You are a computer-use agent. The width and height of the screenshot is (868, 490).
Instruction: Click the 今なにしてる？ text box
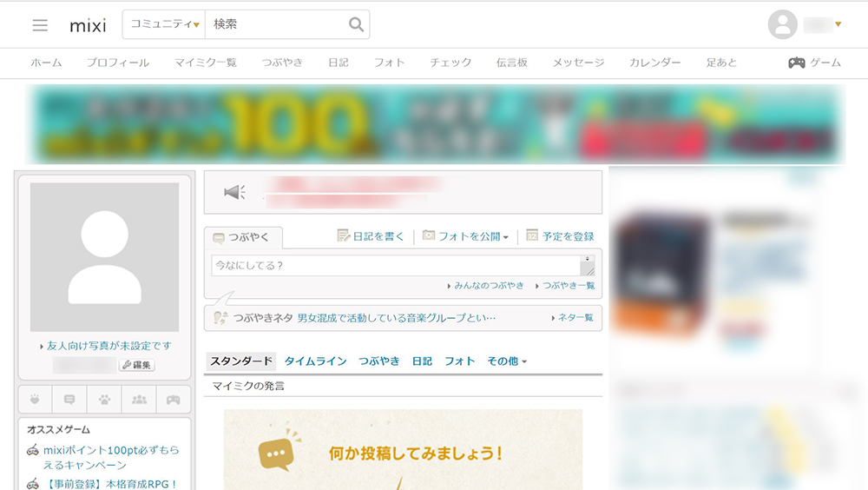(x=395, y=265)
